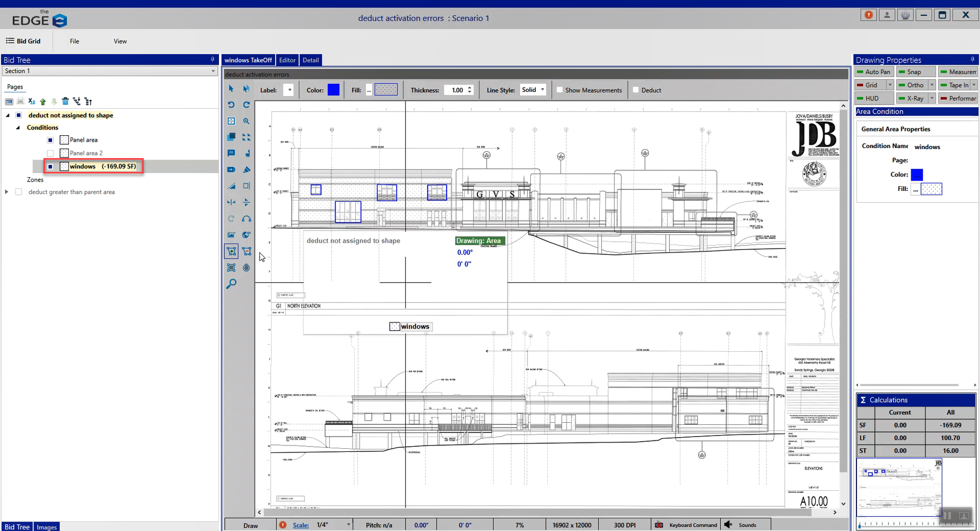Enable the Show Measurements checkbox
Image resolution: width=980 pixels, height=531 pixels.
click(x=559, y=90)
